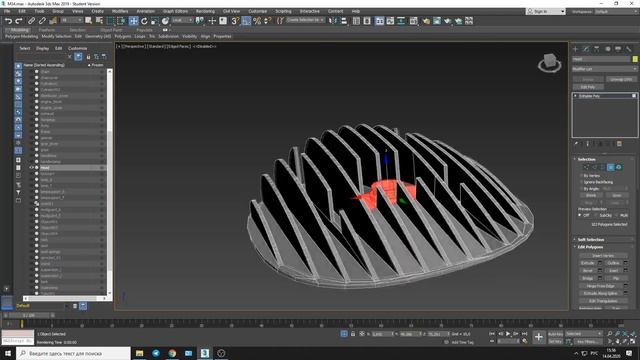Click the Insert Vertex button
This screenshot has width=640, height=360.
pyautogui.click(x=603, y=256)
